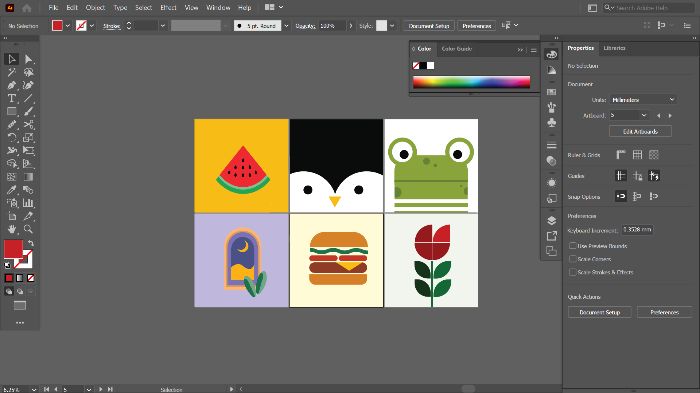Image resolution: width=700 pixels, height=393 pixels.
Task: Click the red fill swatch in toolbox
Action: point(13,249)
